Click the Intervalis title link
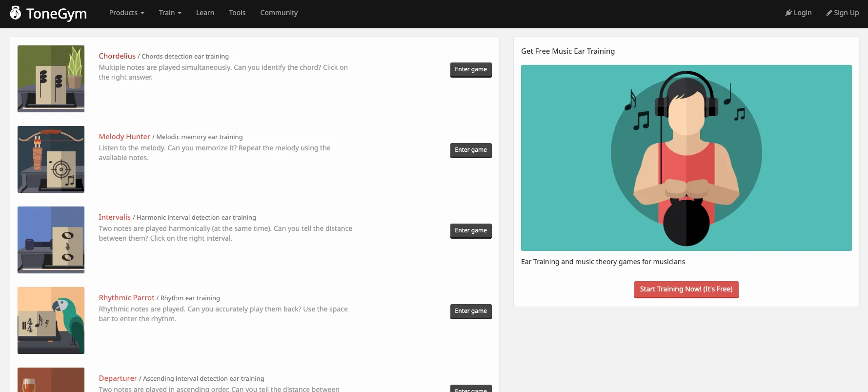This screenshot has height=392, width=868. click(115, 217)
